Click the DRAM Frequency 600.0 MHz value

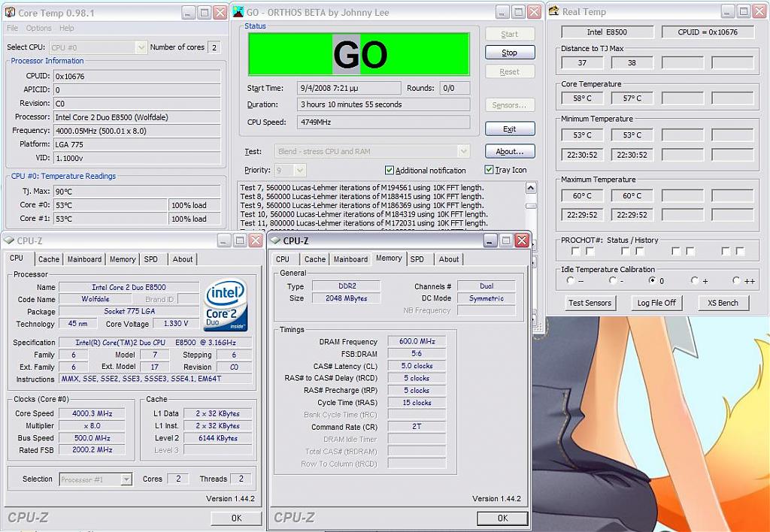417,342
